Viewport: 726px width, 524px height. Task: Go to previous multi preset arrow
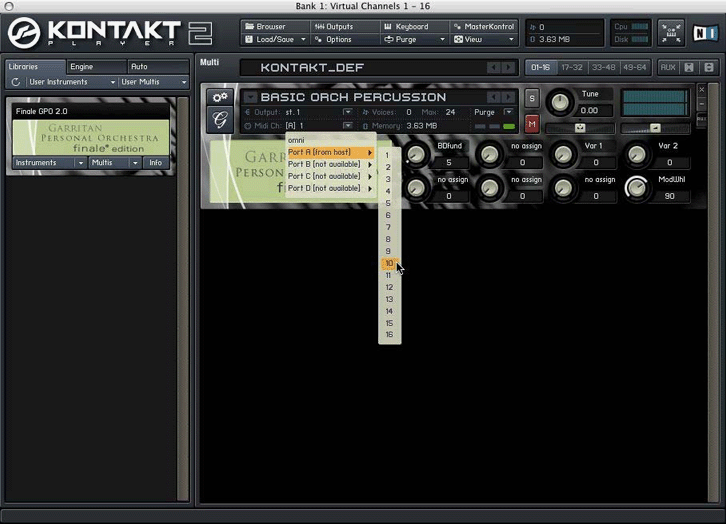click(x=494, y=68)
